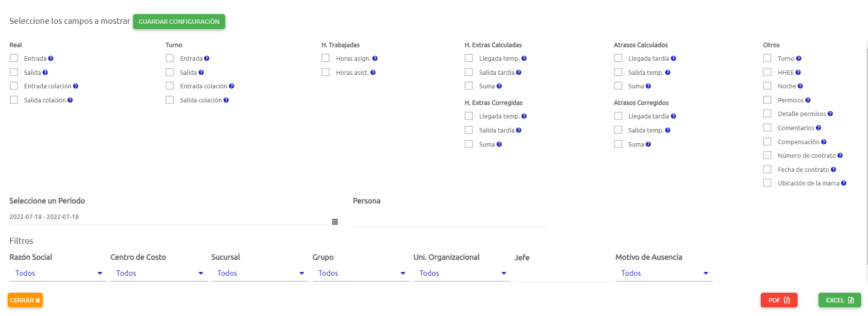Download the report with the Excel button
The width and height of the screenshot is (868, 316).
pos(840,300)
